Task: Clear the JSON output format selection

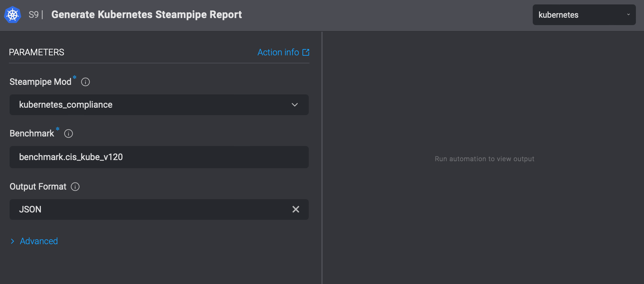Action: (296, 209)
